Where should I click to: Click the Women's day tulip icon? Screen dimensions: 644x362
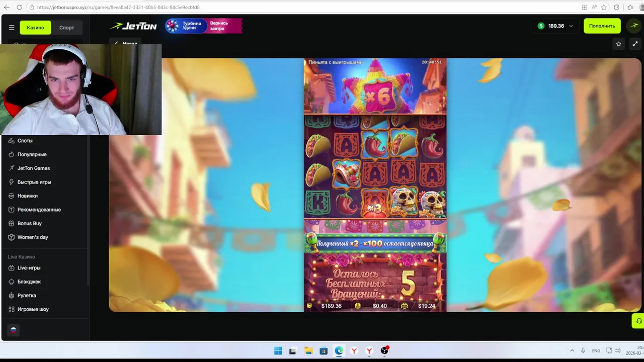point(11,237)
